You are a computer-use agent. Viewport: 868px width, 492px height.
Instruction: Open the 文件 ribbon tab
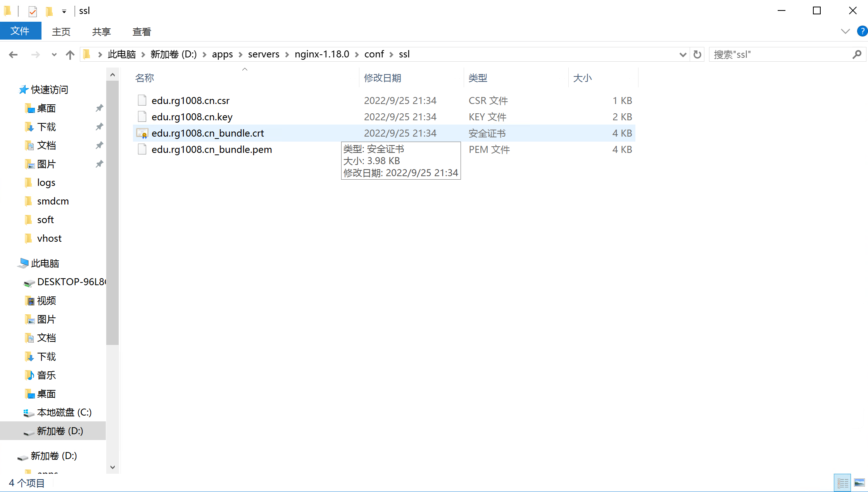[20, 31]
